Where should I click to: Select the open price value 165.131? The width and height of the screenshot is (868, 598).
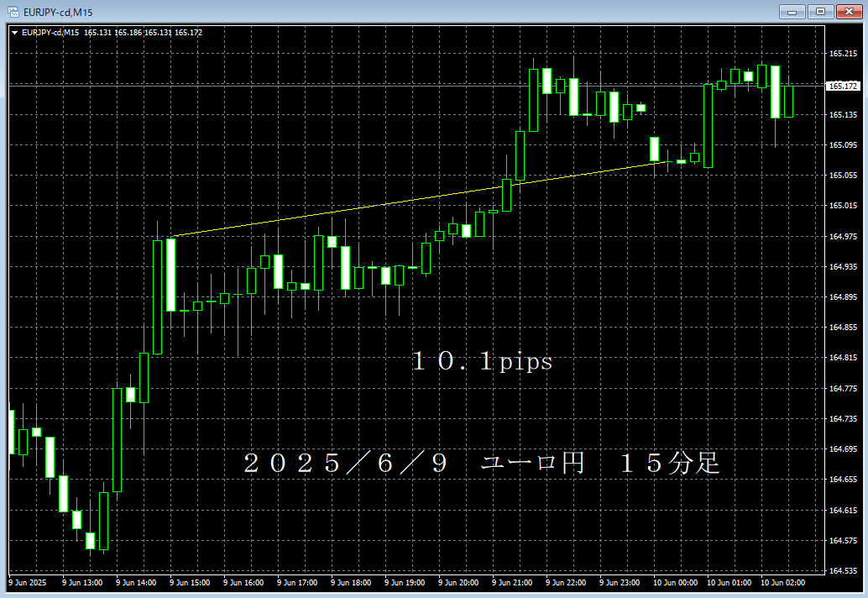(97, 33)
